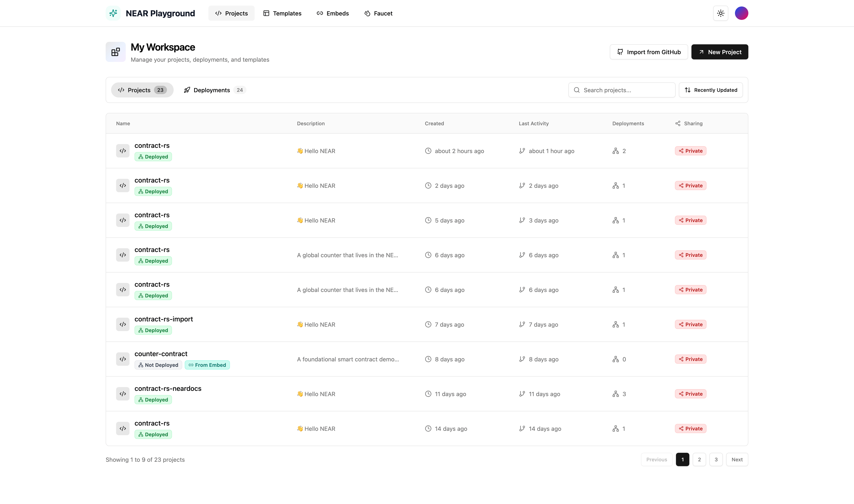Click the Previous page button
854x504 pixels.
point(657,459)
